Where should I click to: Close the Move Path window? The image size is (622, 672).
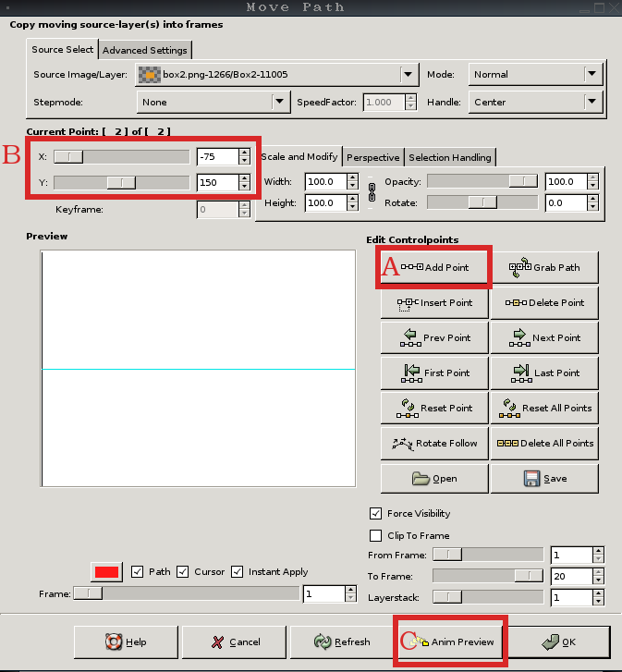click(615, 7)
